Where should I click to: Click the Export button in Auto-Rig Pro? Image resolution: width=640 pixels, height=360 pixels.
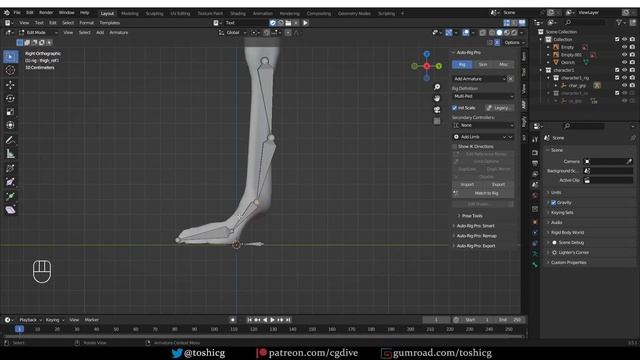tap(498, 184)
